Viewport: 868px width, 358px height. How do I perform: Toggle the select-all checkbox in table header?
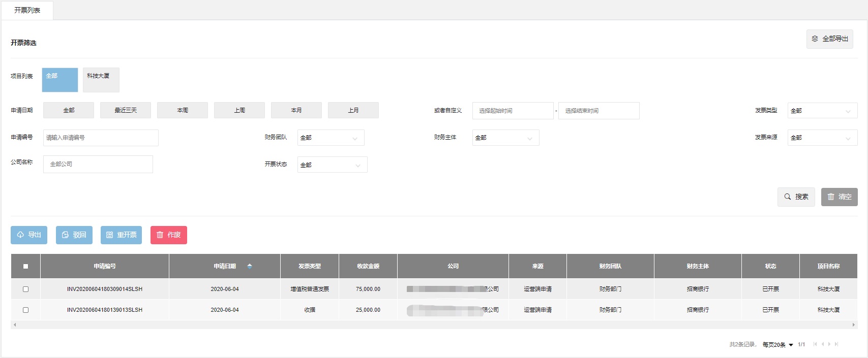25,266
